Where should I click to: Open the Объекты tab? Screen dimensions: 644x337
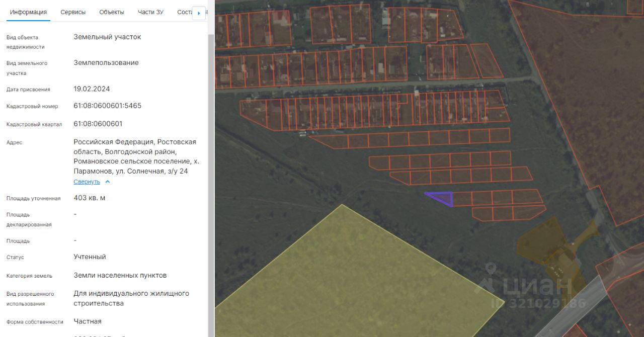coord(112,12)
